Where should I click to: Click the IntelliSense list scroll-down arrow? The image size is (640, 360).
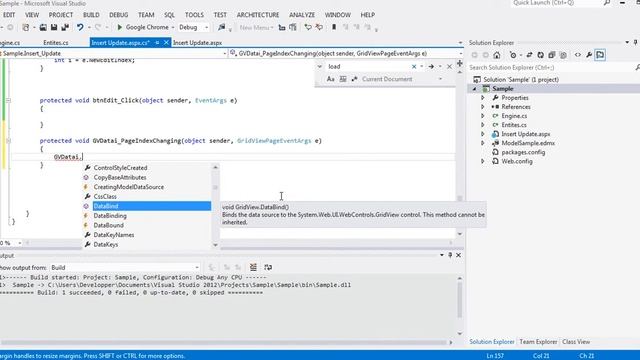[216, 245]
